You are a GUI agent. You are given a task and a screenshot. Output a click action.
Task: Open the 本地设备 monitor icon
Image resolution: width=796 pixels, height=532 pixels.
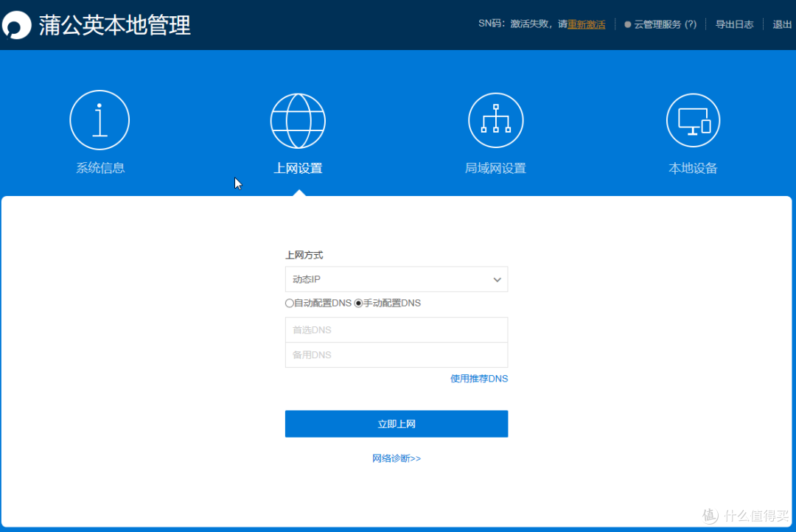coord(693,120)
